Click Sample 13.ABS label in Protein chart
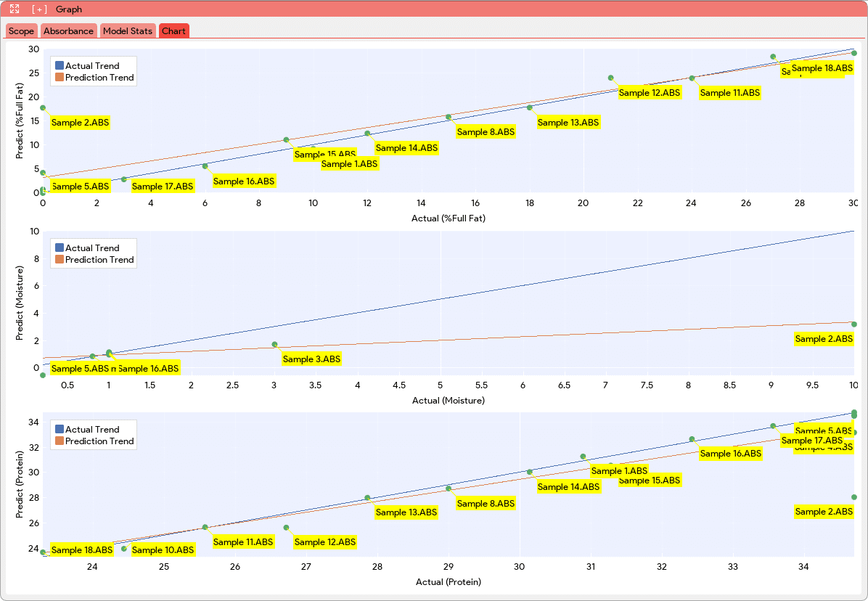 [x=406, y=512]
